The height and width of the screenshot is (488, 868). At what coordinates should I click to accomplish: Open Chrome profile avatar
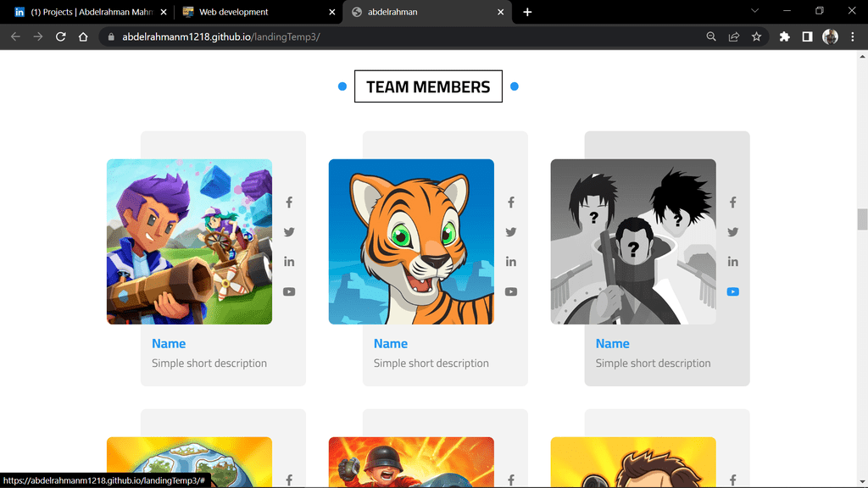click(830, 36)
